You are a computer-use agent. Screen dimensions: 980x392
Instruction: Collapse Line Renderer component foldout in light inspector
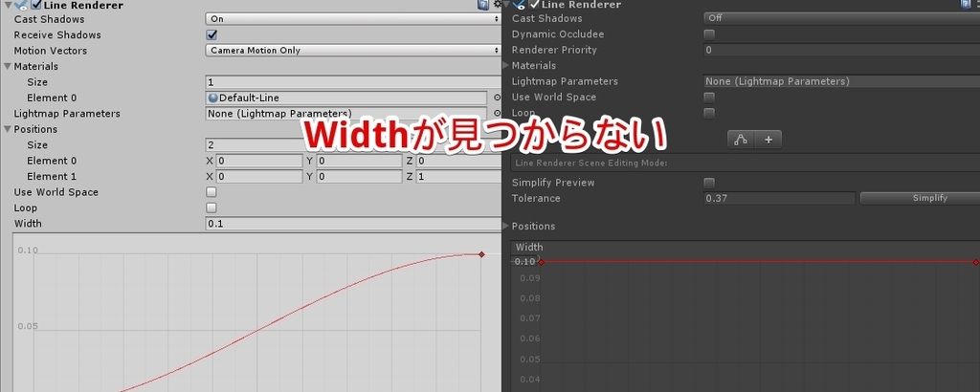[x=7, y=5]
